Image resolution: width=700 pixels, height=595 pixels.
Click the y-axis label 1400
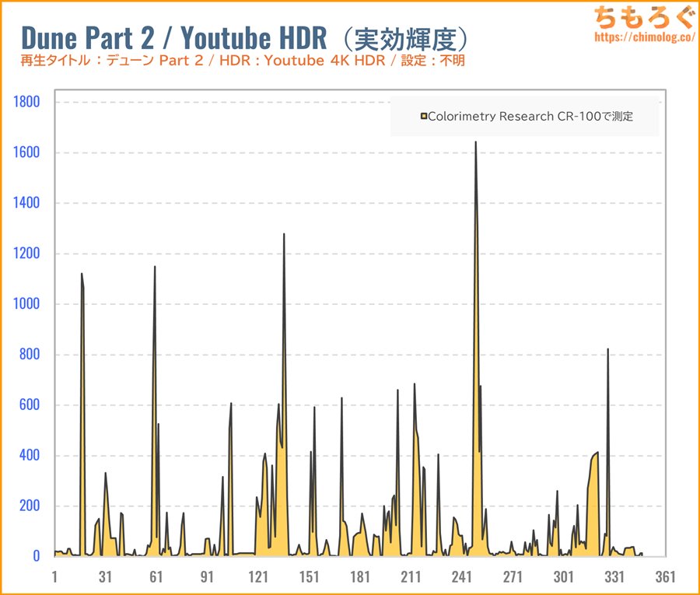click(26, 203)
